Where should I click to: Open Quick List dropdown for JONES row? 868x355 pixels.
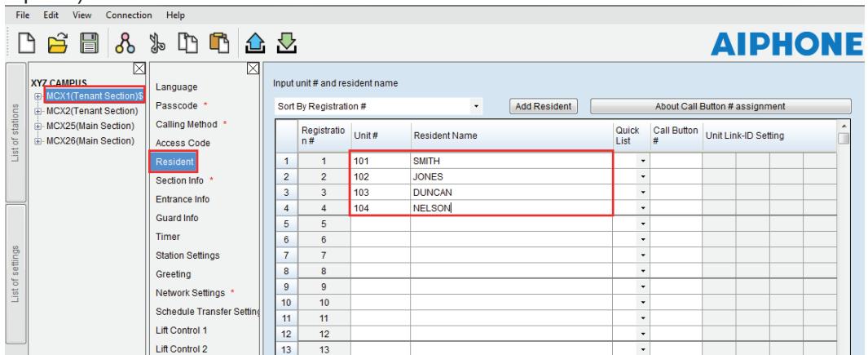tap(643, 177)
